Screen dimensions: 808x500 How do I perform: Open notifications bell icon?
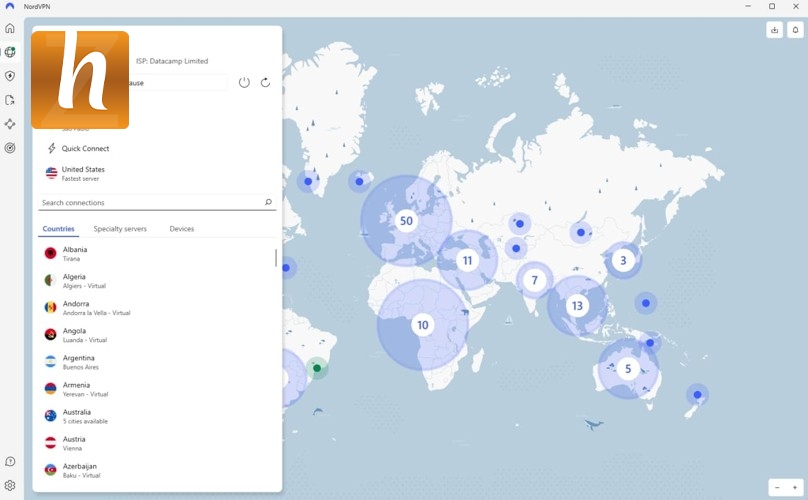[795, 30]
